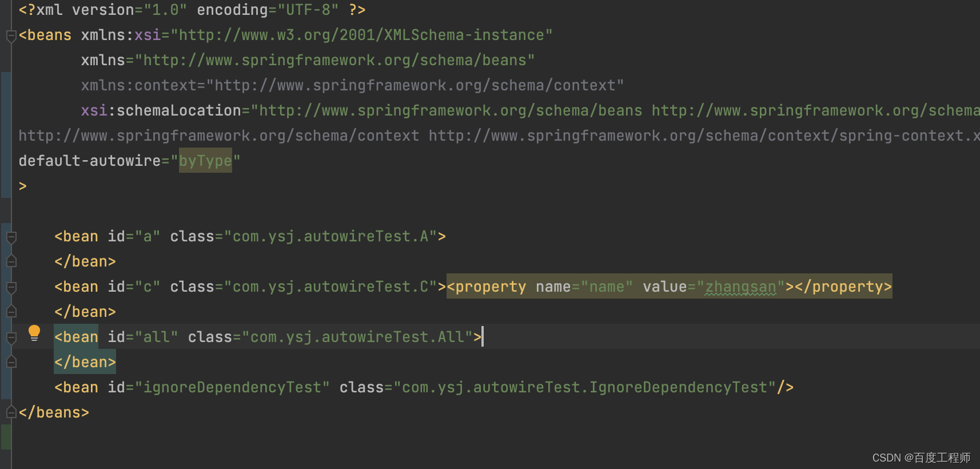This screenshot has width=980, height=469.
Task: Click the xsi:schemaLocation attribute
Action: point(161,110)
